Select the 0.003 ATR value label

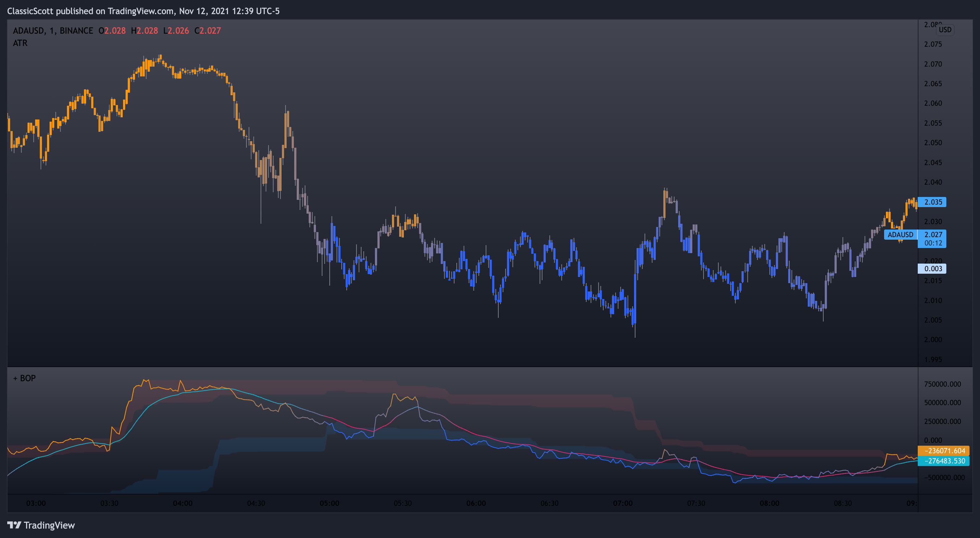932,269
